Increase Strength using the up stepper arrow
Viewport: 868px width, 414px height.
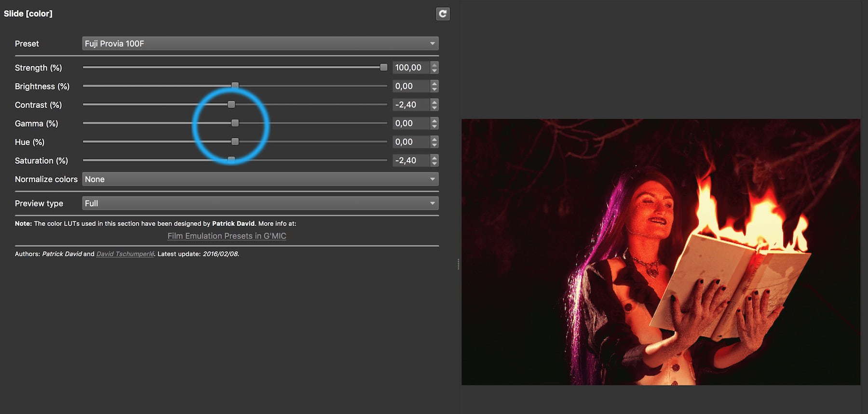click(x=434, y=65)
